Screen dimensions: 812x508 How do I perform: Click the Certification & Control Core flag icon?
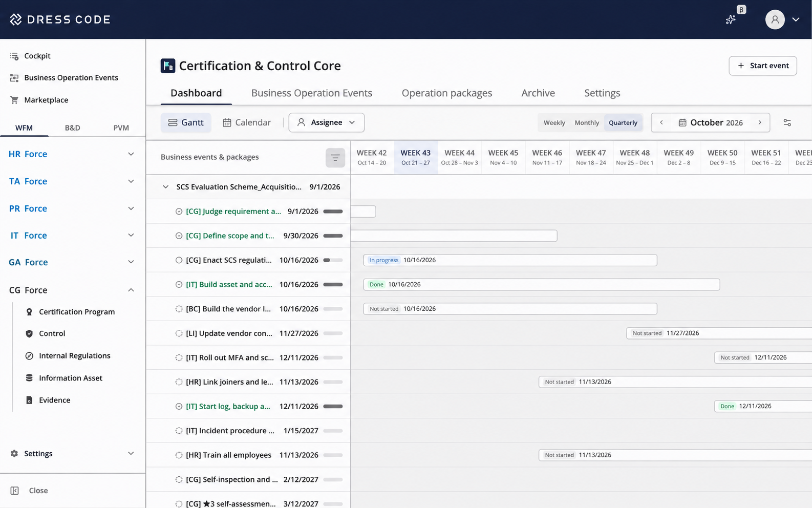[168, 66]
